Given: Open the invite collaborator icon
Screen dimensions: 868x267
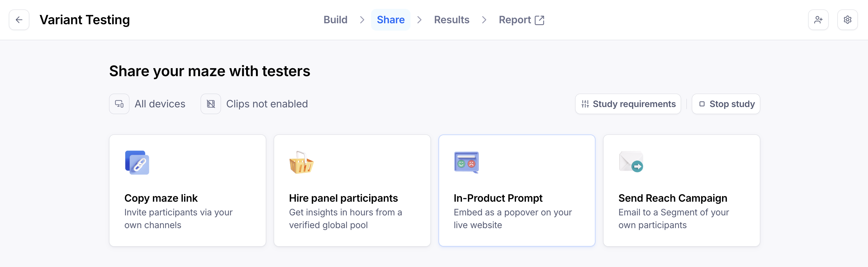Looking at the screenshot, I should pos(818,20).
